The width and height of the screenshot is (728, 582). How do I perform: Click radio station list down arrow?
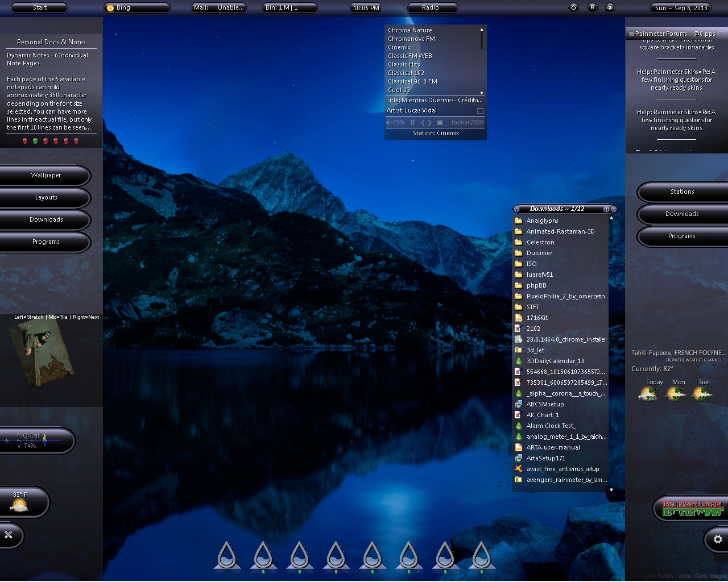click(482, 93)
